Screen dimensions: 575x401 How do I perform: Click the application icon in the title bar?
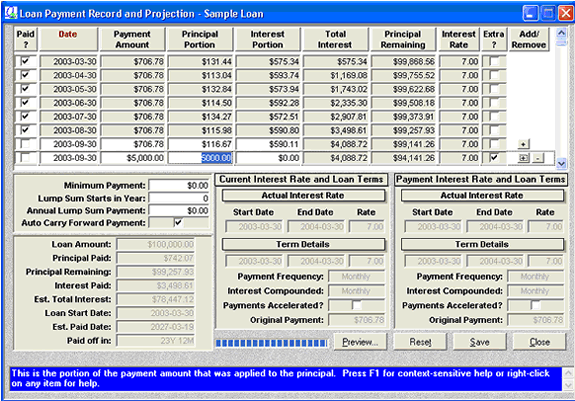(x=11, y=13)
